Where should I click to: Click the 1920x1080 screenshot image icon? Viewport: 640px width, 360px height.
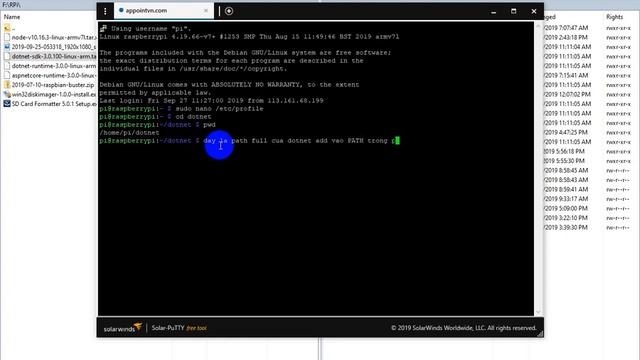tap(7, 47)
